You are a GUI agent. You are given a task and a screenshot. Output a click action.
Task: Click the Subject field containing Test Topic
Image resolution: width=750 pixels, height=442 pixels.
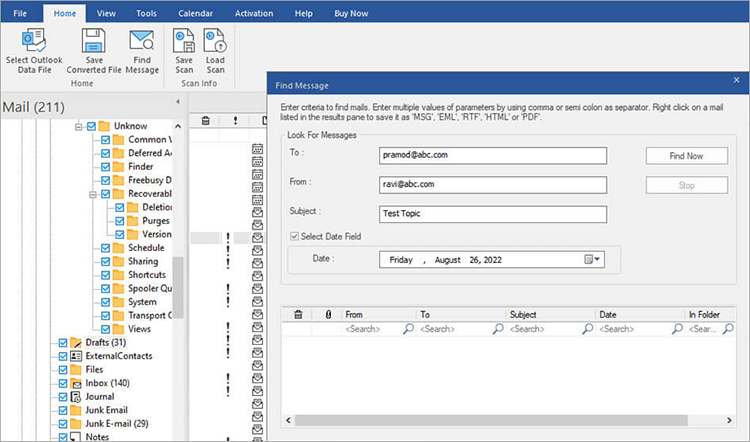(493, 214)
